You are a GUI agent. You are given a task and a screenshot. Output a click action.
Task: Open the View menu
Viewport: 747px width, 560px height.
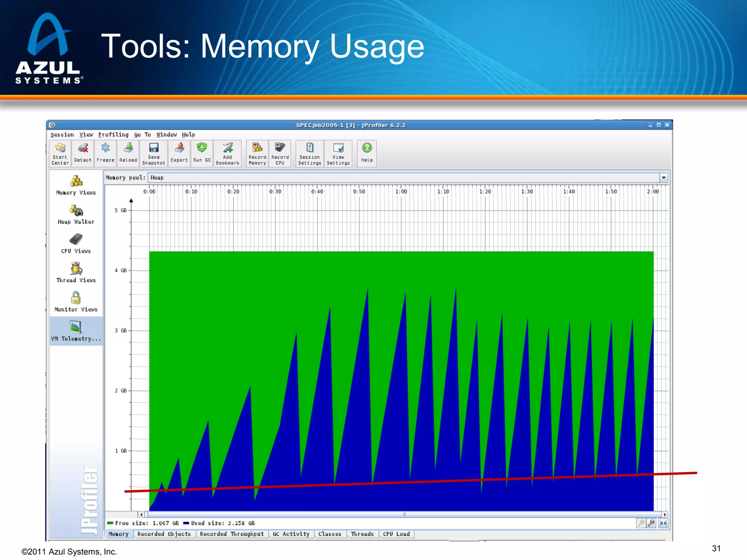86,135
